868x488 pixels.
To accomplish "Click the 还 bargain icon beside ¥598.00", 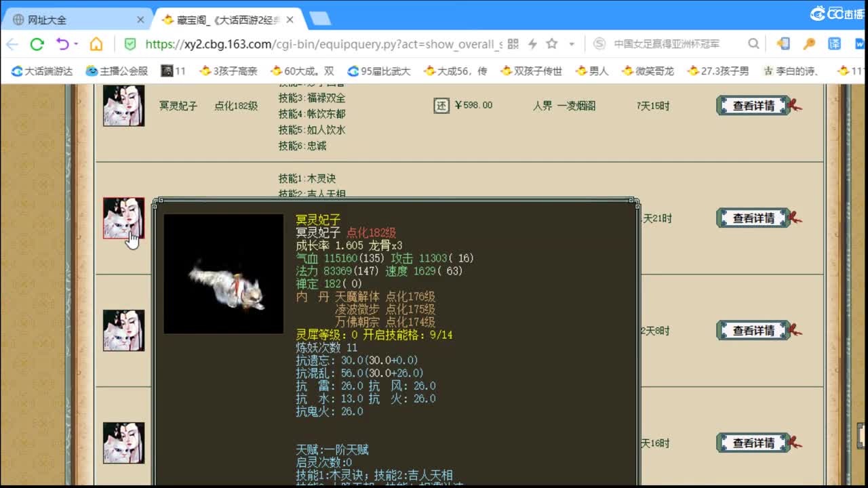I will click(441, 106).
